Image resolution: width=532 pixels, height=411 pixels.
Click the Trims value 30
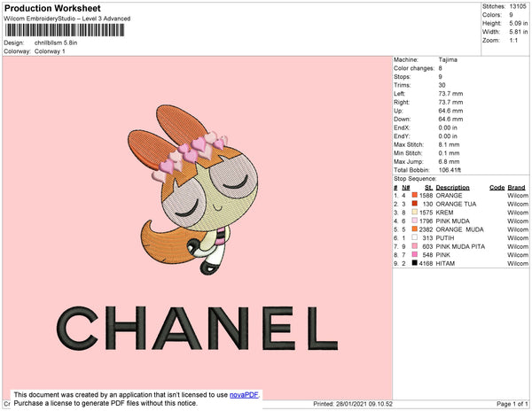pyautogui.click(x=442, y=85)
